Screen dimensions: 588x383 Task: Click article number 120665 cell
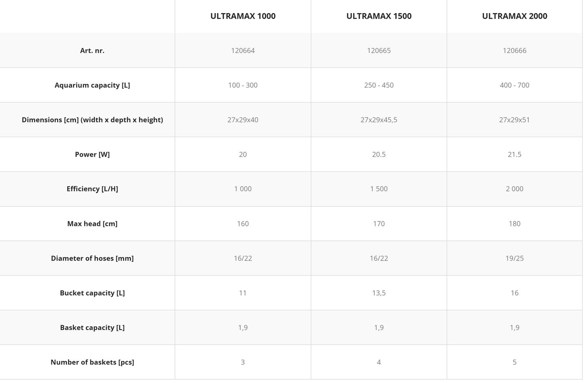pyautogui.click(x=379, y=51)
